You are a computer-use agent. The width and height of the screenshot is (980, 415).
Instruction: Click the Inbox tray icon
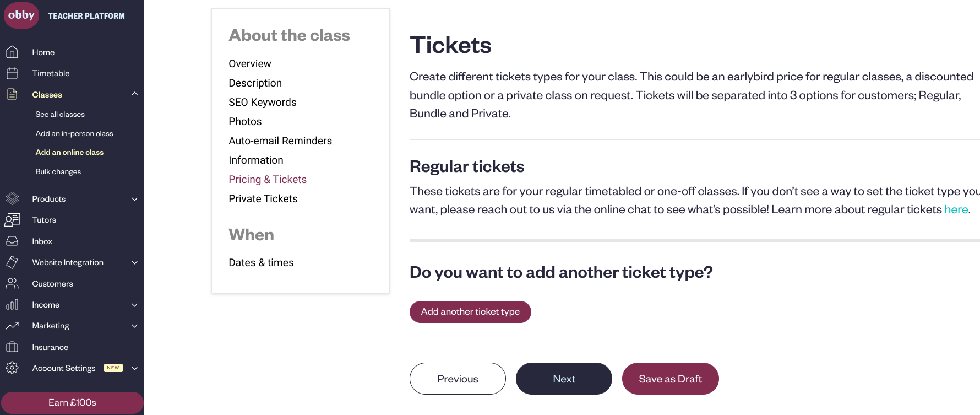click(x=12, y=241)
